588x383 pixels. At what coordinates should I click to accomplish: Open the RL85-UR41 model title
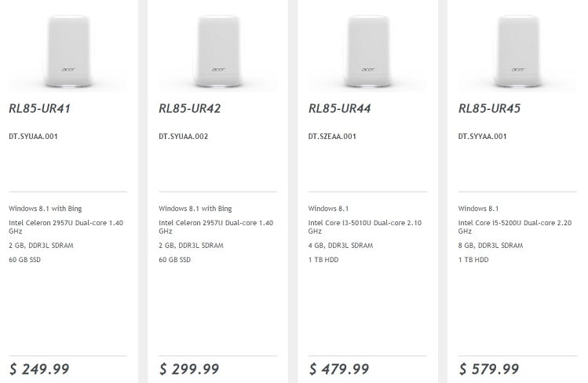(40, 109)
